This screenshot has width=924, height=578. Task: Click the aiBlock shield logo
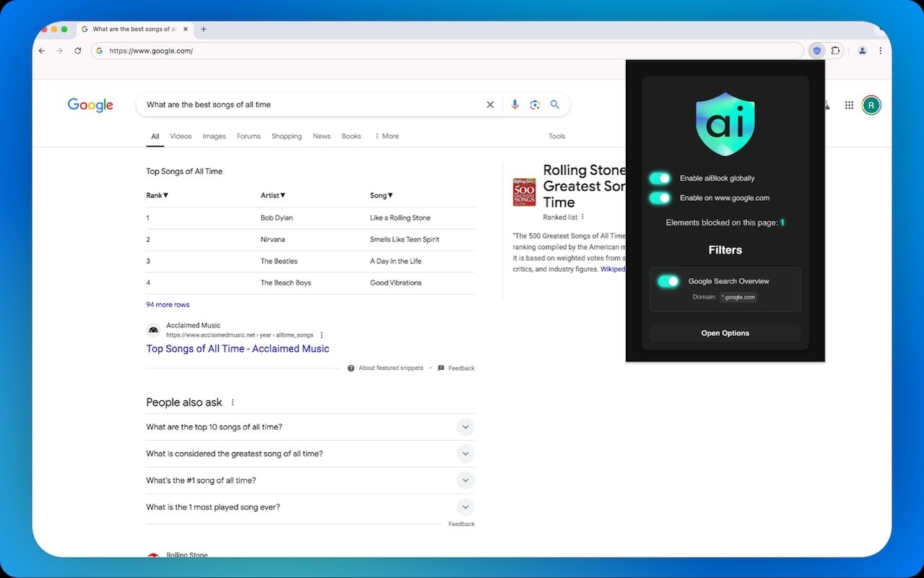pos(725,124)
